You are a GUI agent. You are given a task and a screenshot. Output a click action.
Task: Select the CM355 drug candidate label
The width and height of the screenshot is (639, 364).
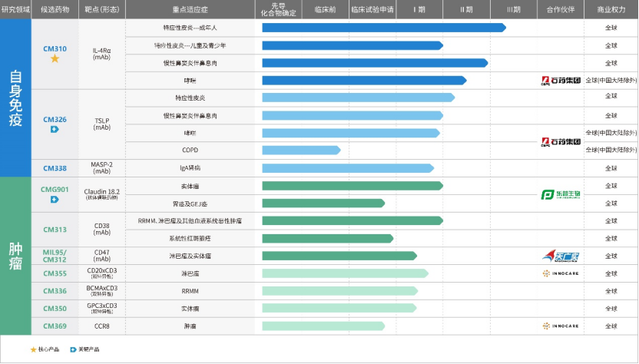55,273
